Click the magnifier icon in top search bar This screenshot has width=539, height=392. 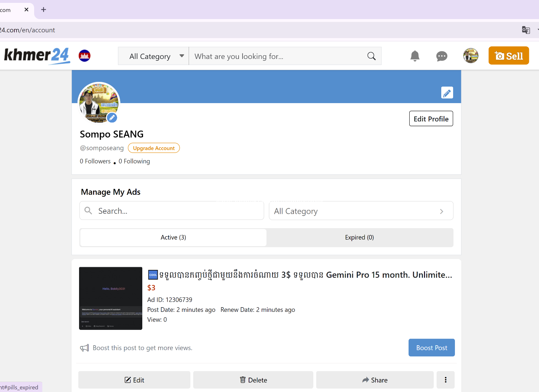point(372,56)
